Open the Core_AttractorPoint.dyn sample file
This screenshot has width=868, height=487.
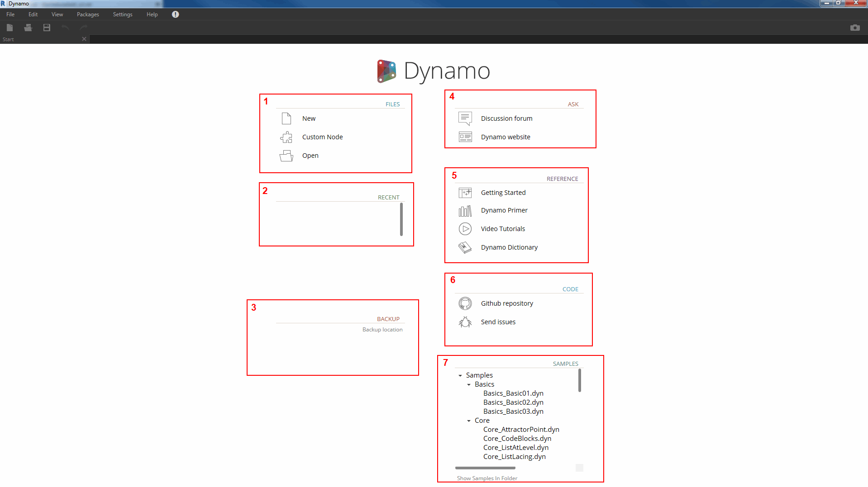[521, 430]
